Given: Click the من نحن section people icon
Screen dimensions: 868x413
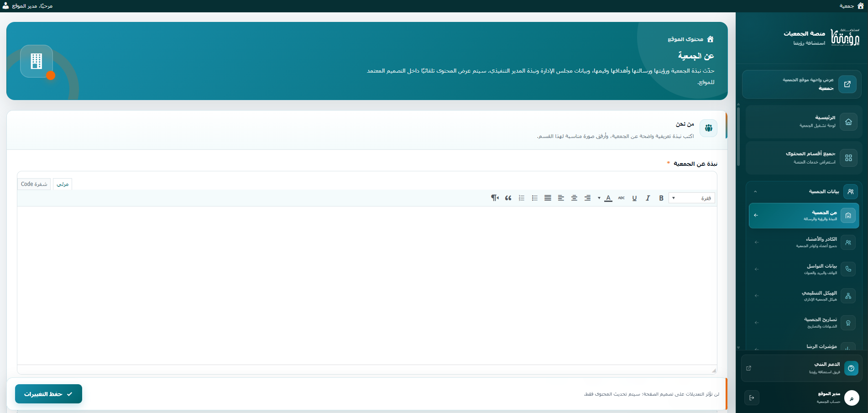Looking at the screenshot, I should pos(708,128).
